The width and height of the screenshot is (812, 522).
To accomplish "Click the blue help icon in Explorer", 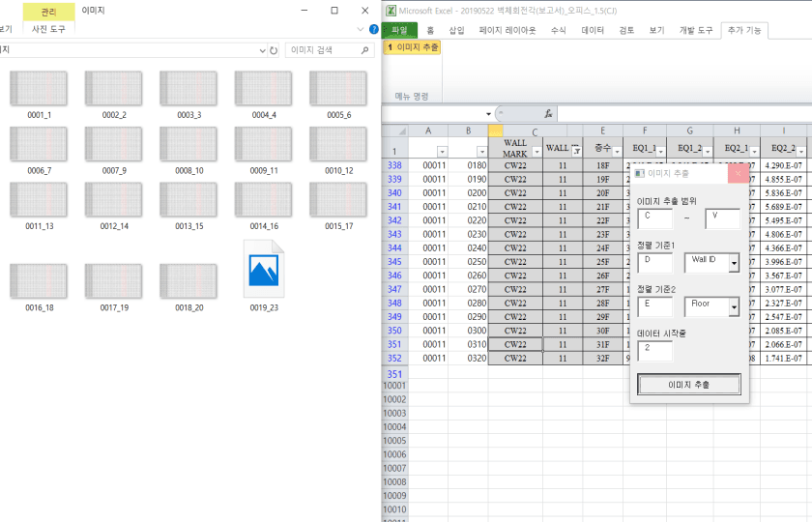I will pyautogui.click(x=373, y=29).
